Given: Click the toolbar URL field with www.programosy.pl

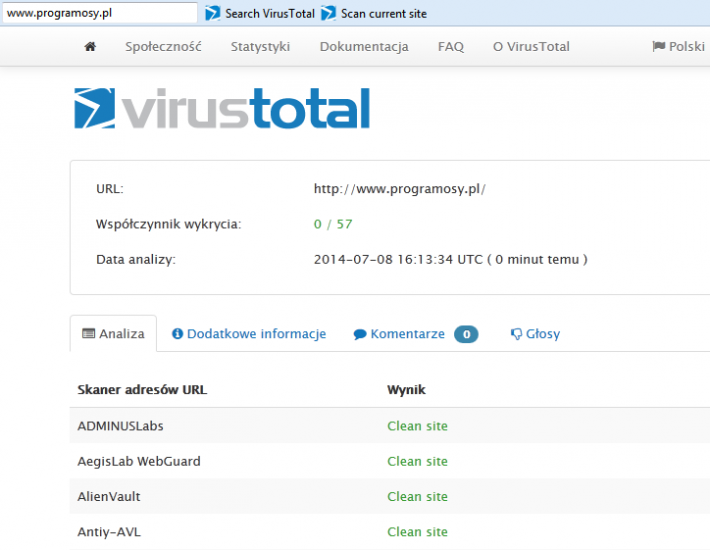Looking at the screenshot, I should click(100, 13).
